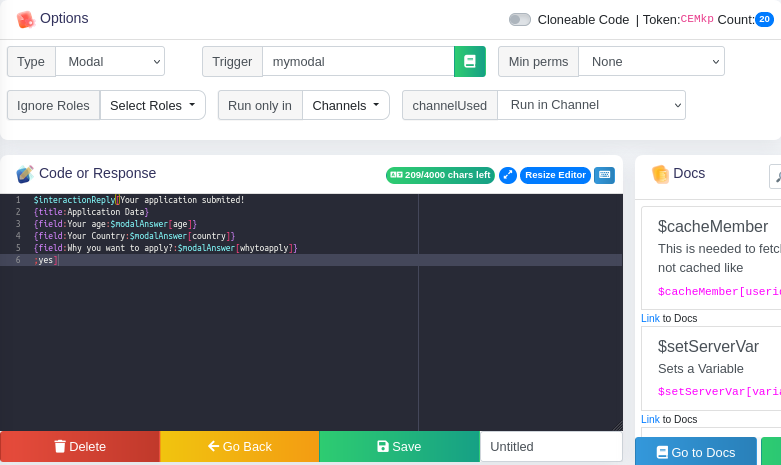The image size is (781, 465).
Task: Toggle the Cloneable Code switch
Action: [x=520, y=19]
